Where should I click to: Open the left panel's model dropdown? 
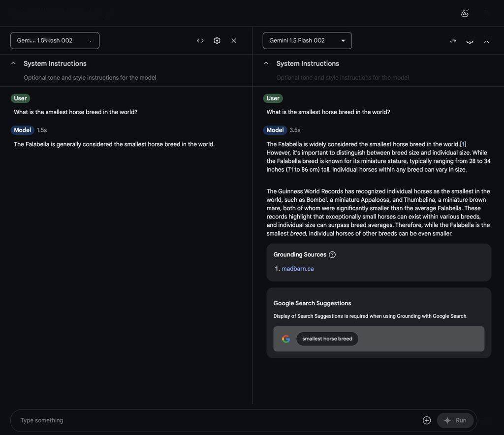55,40
